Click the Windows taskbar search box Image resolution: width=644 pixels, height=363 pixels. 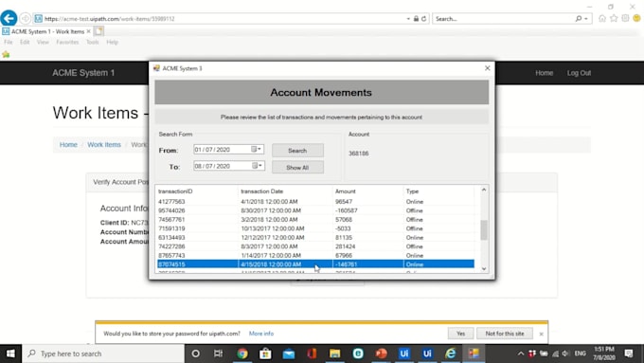point(103,354)
